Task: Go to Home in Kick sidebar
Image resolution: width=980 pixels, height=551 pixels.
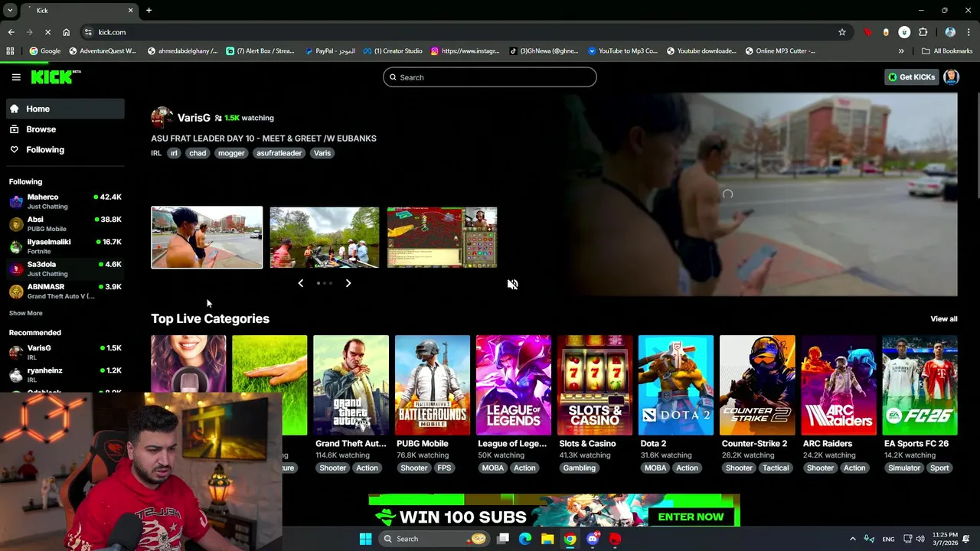Action: click(65, 109)
